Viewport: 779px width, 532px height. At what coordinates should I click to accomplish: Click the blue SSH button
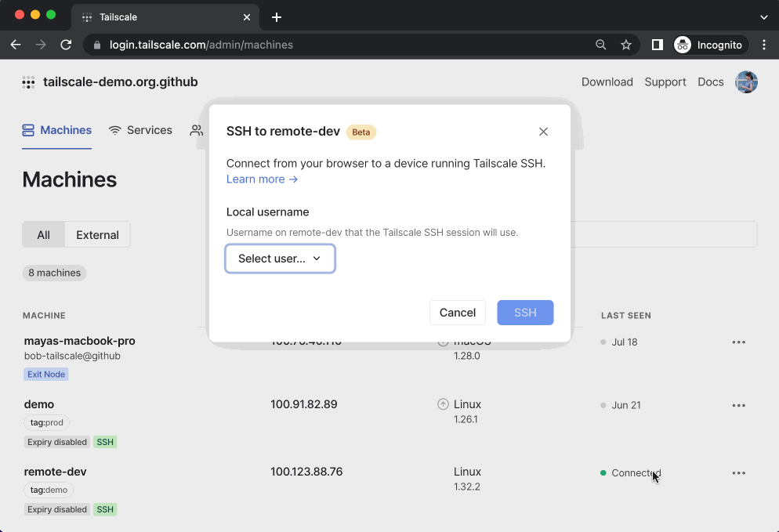525,313
